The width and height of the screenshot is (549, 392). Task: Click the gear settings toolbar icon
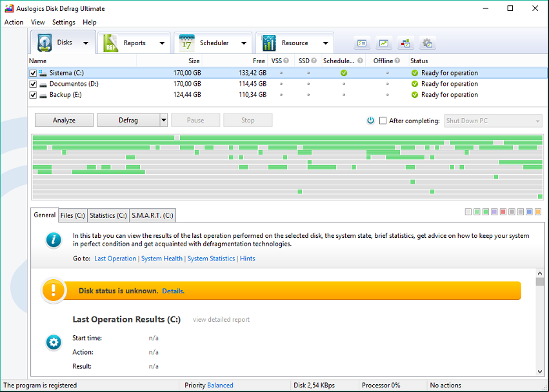[x=427, y=43]
